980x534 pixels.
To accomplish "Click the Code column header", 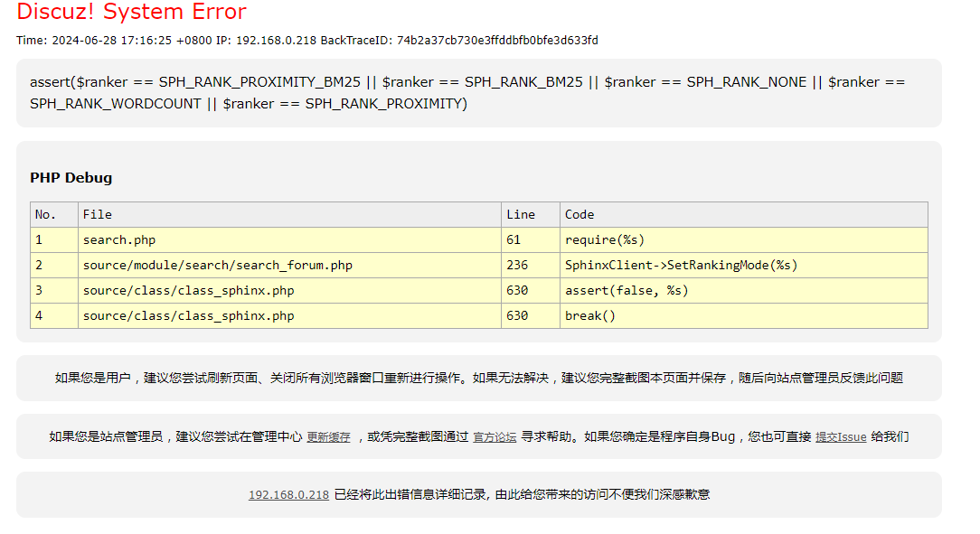I will click(580, 214).
